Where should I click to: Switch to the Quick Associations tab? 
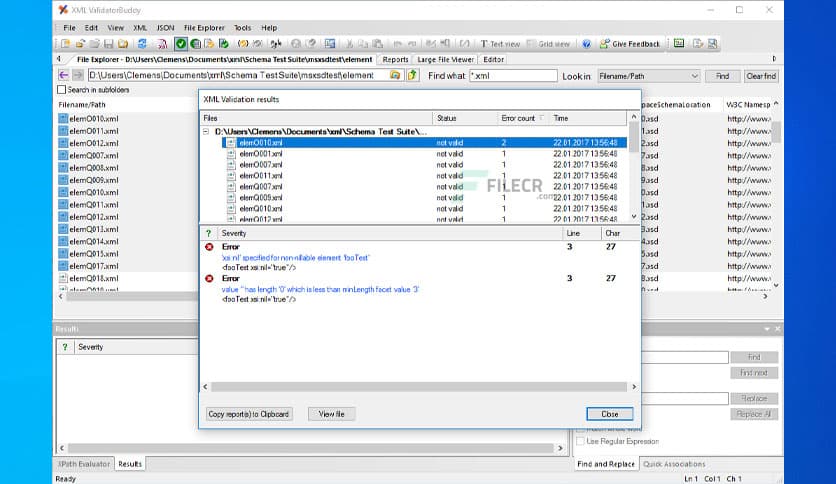click(674, 464)
